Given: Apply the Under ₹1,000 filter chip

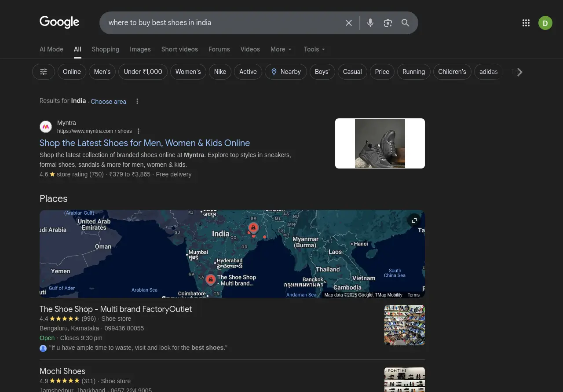Looking at the screenshot, I should click(x=143, y=72).
